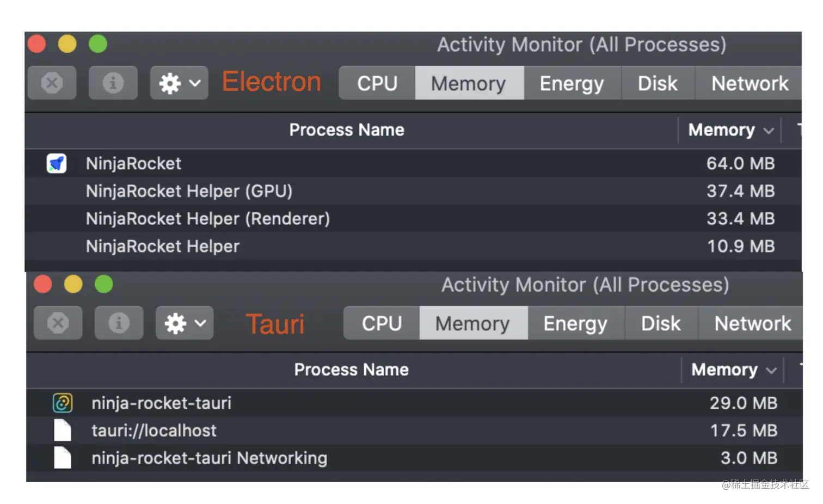Viewport: 823px width, 504px height.
Task: Click the ninja-rocket-tauri app icon
Action: point(63,403)
